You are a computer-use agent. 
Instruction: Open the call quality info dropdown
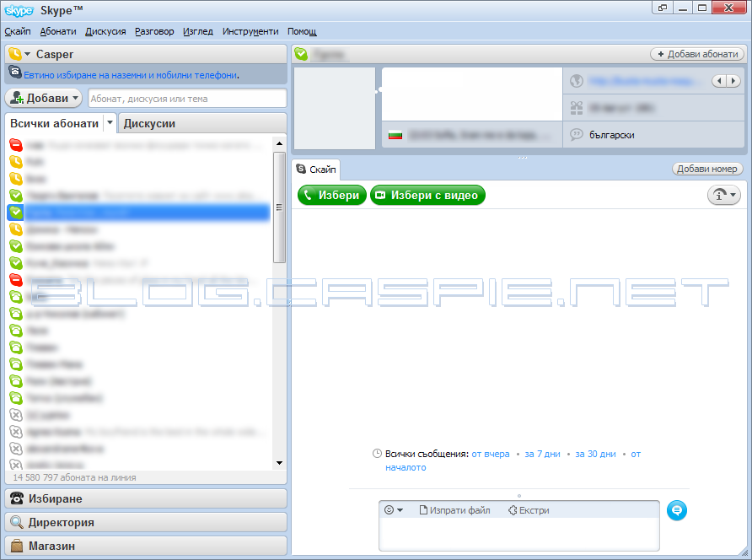pyautogui.click(x=724, y=196)
